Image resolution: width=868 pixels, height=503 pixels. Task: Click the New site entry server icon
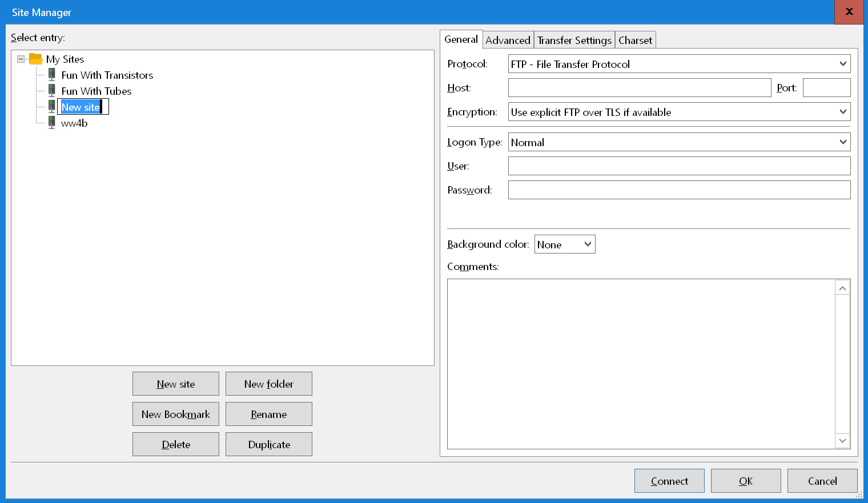click(52, 107)
